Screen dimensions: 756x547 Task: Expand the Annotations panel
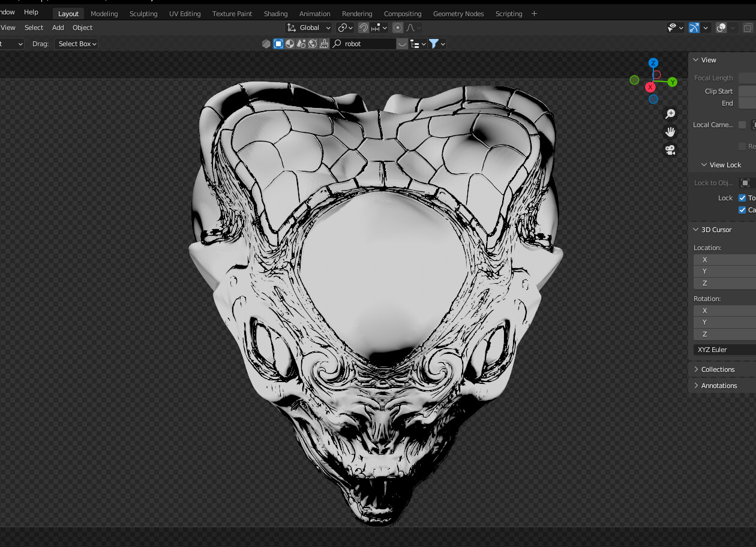coord(719,386)
